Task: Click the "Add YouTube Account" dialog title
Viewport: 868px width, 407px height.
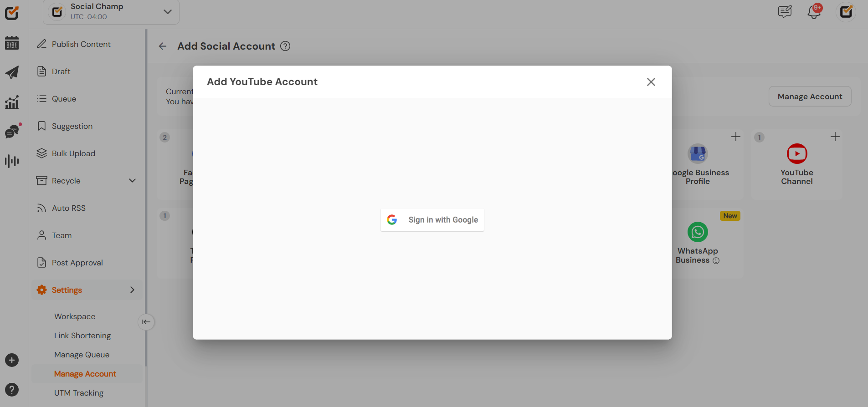Action: 262,82
